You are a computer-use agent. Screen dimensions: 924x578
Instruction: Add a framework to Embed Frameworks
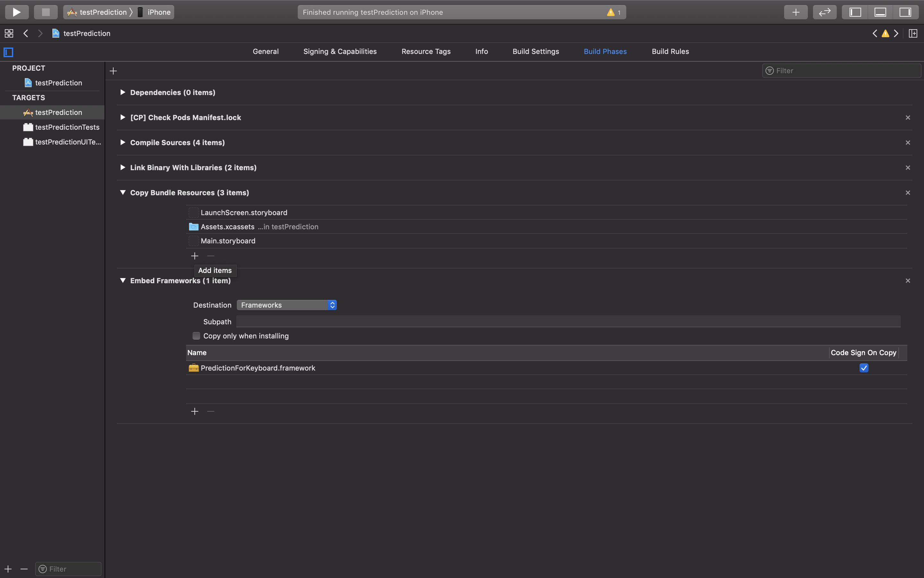pyautogui.click(x=195, y=411)
